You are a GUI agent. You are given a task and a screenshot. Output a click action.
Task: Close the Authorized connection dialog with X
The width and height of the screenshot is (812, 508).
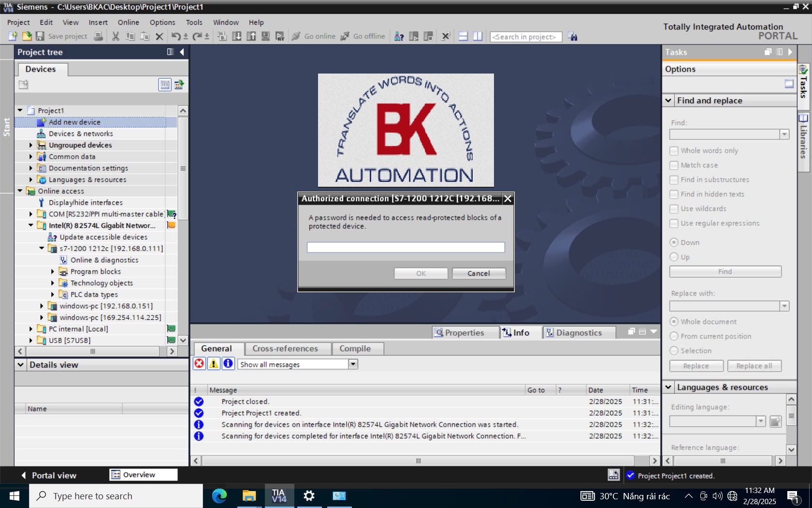[507, 198]
